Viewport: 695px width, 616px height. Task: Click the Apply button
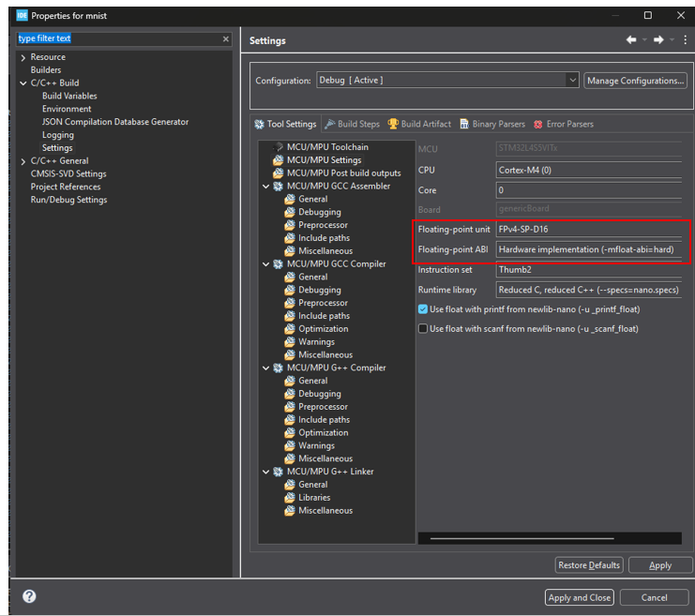click(x=660, y=565)
